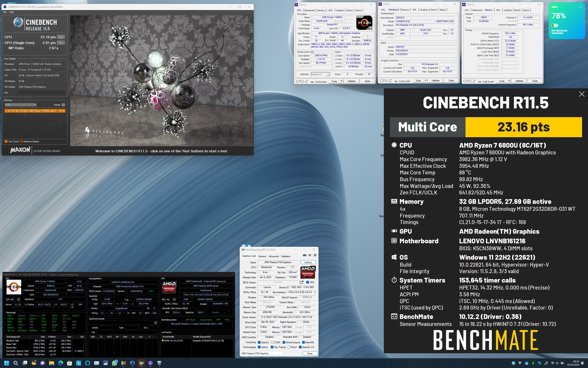Open the GPU-Z hamburger menu

[315, 255]
